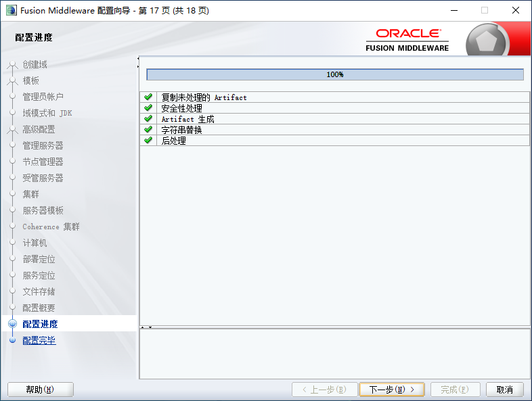Click the up arrow on the message pane splitter
The width and height of the screenshot is (532, 401).
(x=143, y=327)
